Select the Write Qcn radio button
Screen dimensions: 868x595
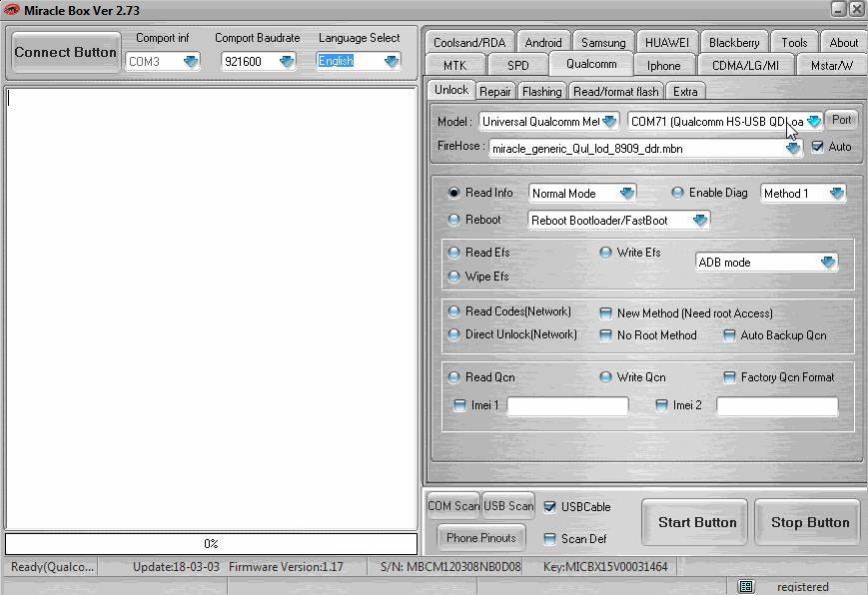tap(605, 377)
